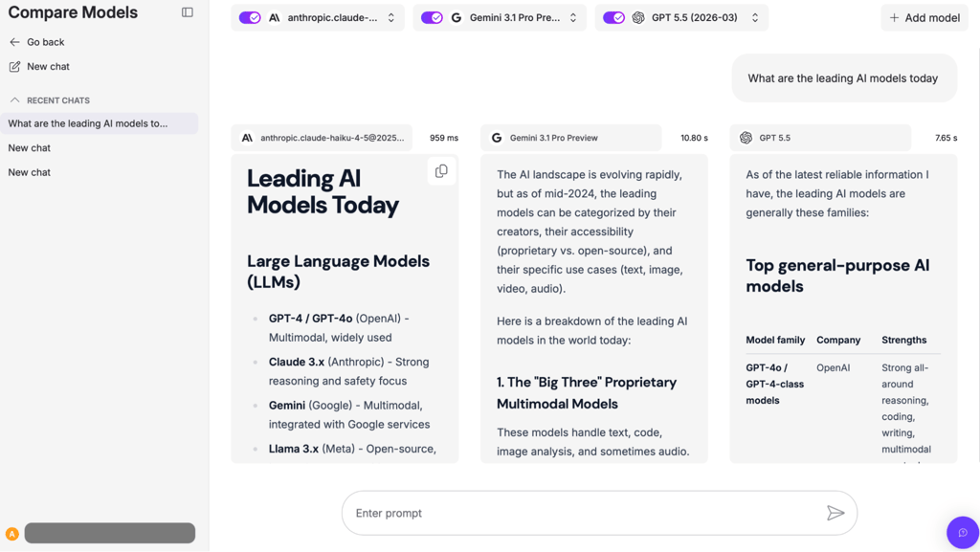Open chat 'What are the leading AI models to...'
Viewport: 980px width, 552px height.
[100, 123]
